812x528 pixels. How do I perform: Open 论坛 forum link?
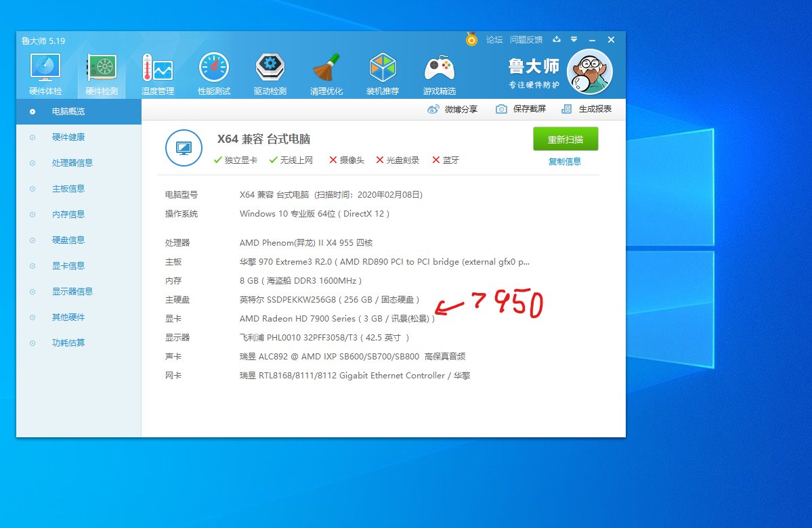pyautogui.click(x=494, y=40)
